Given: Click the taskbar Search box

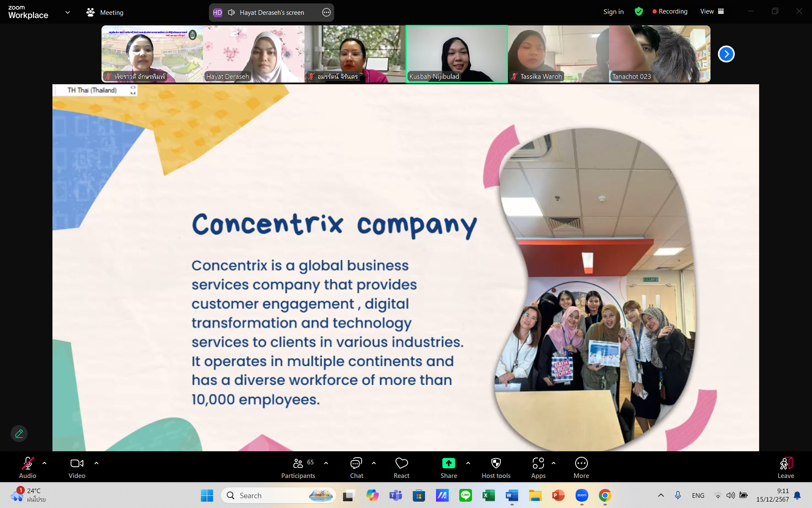Looking at the screenshot, I should click(278, 495).
